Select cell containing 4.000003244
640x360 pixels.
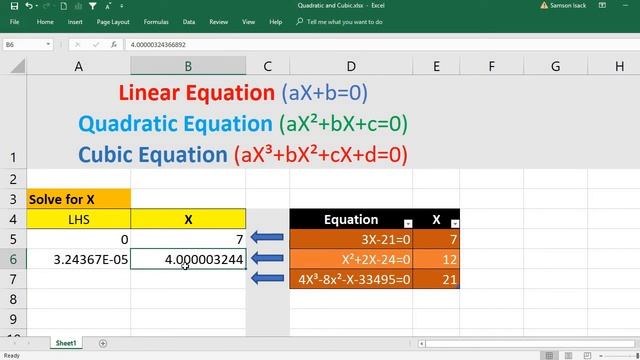click(188, 259)
